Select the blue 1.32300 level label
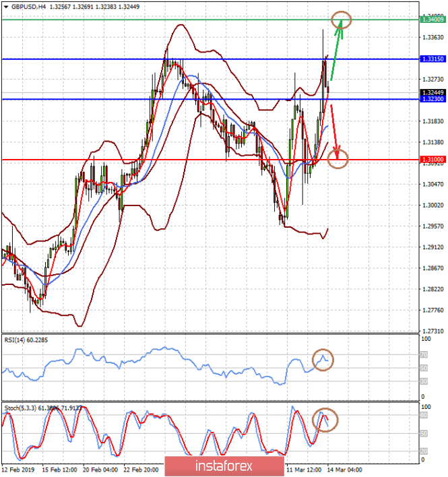 (x=433, y=99)
